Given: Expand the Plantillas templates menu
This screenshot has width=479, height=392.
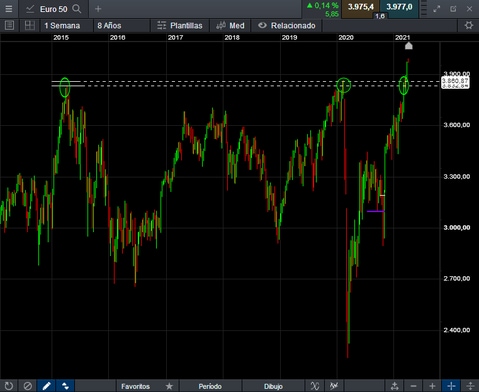Looking at the screenshot, I should [x=180, y=26].
